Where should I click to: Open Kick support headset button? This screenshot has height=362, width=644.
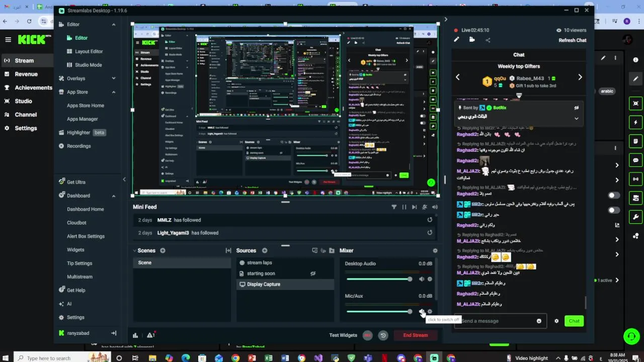[631, 336]
